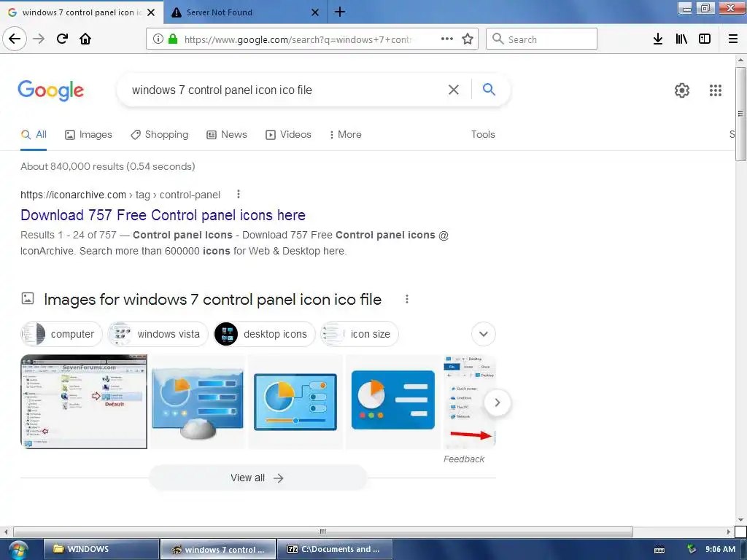Viewport: 747px width, 560px height.
Task: Switch to News results
Action: (227, 135)
